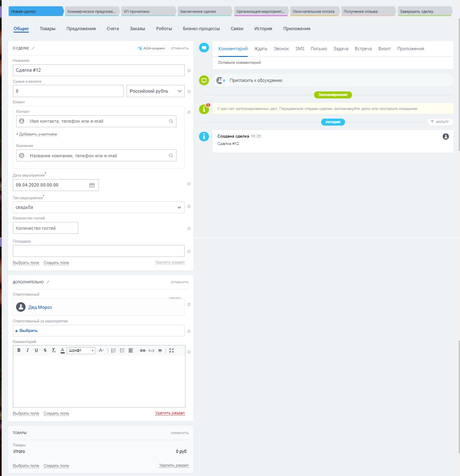
Task: Open settings gear for Сумма и валюта
Action: (x=189, y=91)
